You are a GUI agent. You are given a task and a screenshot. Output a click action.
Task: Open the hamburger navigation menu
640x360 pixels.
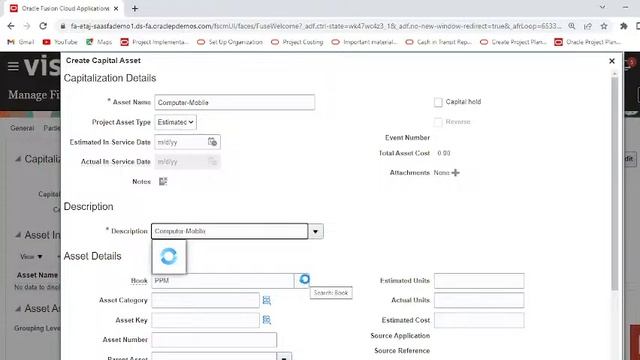pyautogui.click(x=13, y=66)
